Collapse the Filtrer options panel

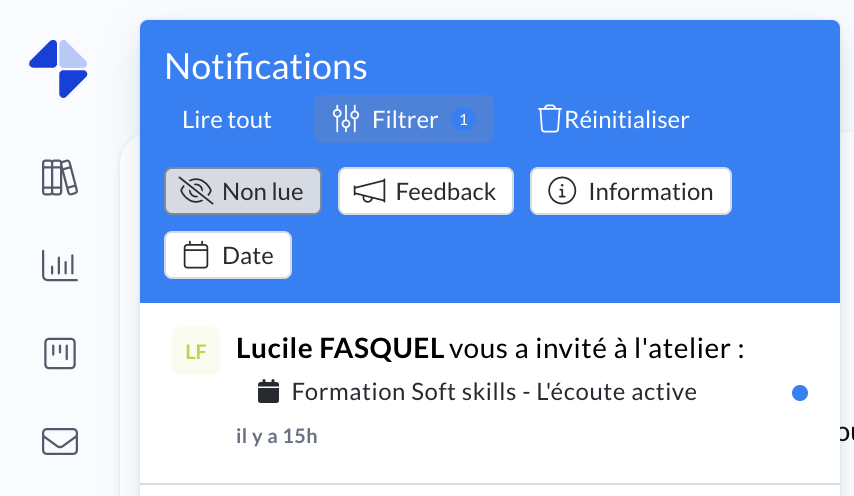coord(404,120)
